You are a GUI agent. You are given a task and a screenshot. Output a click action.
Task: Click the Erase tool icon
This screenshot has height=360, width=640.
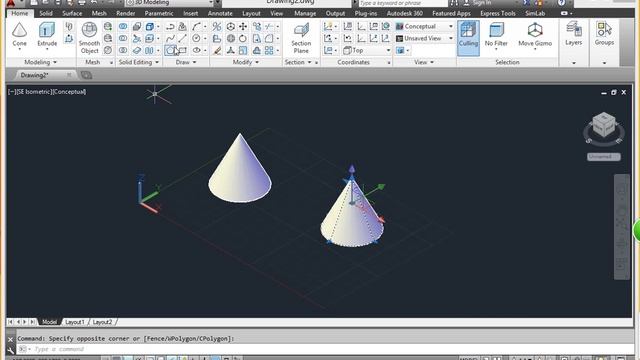217,50
